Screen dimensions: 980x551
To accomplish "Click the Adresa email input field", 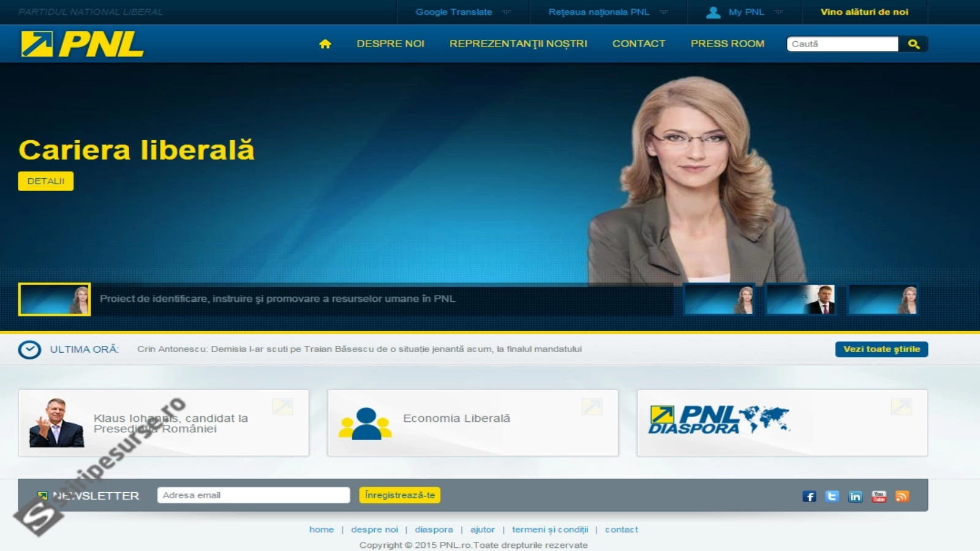I will point(253,495).
